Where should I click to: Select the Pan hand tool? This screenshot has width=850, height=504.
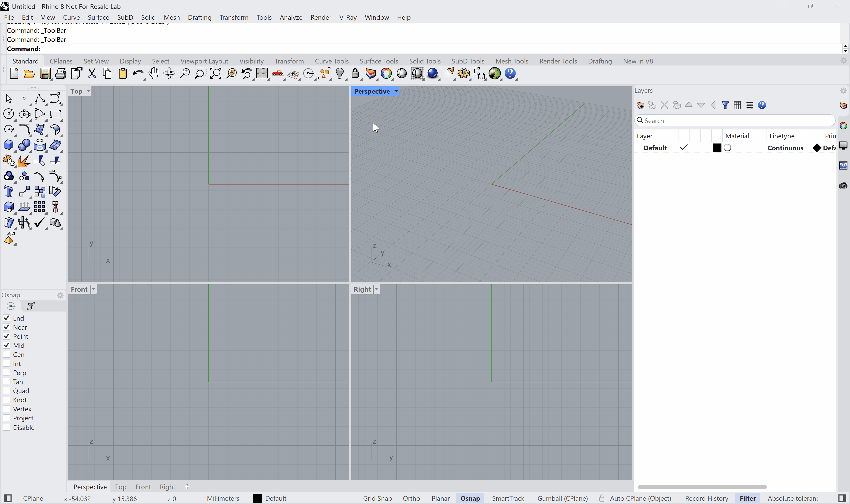(154, 73)
